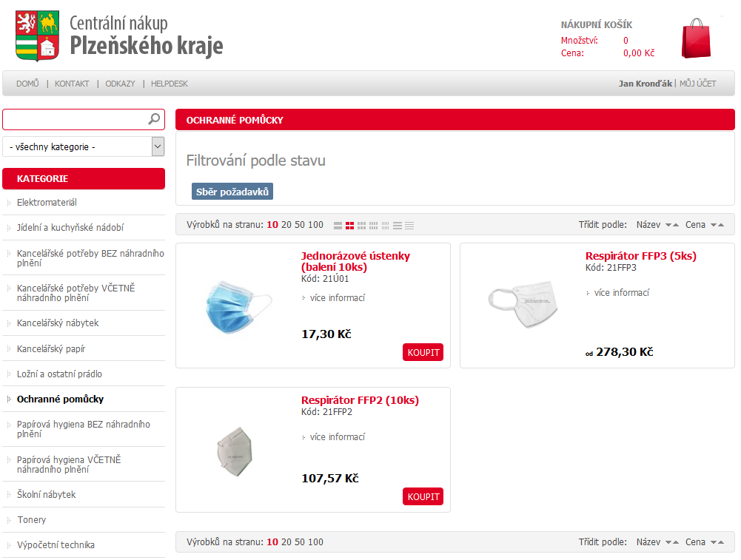Sort by Název ascending arrow in bottom toolbar
741x560 pixels.
[676, 542]
